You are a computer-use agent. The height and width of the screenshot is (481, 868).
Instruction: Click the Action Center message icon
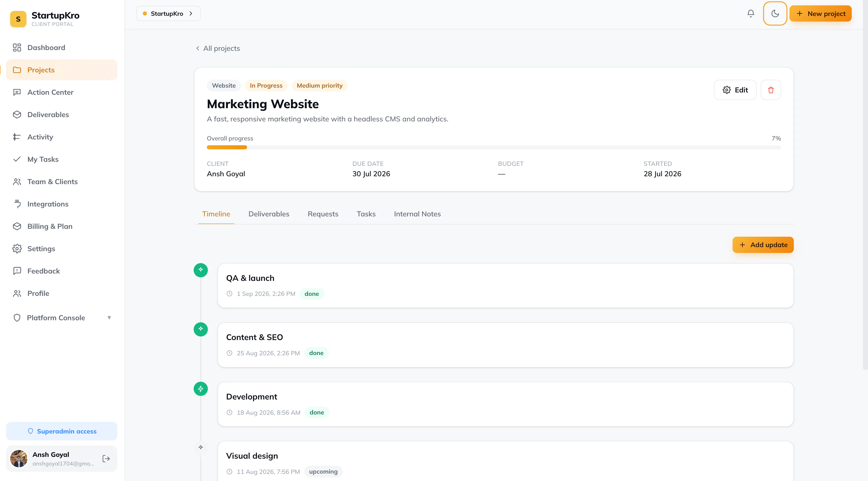17,92
